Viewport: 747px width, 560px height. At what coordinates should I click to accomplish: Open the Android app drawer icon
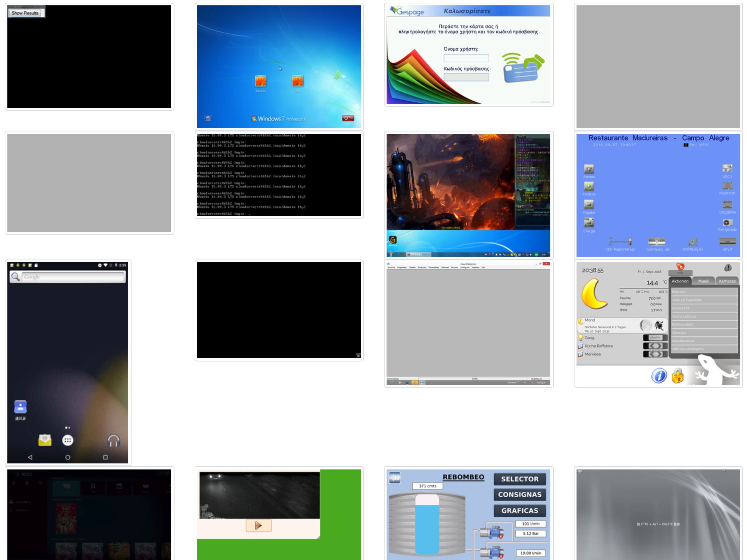[x=67, y=440]
